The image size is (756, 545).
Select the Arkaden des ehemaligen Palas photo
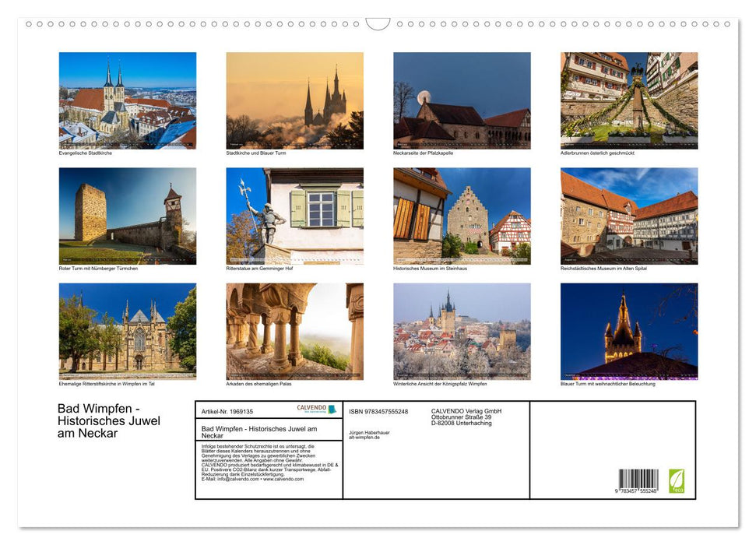[294, 331]
